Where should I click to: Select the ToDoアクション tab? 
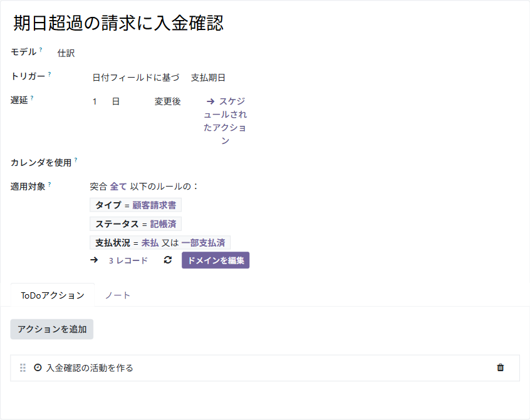(53, 295)
